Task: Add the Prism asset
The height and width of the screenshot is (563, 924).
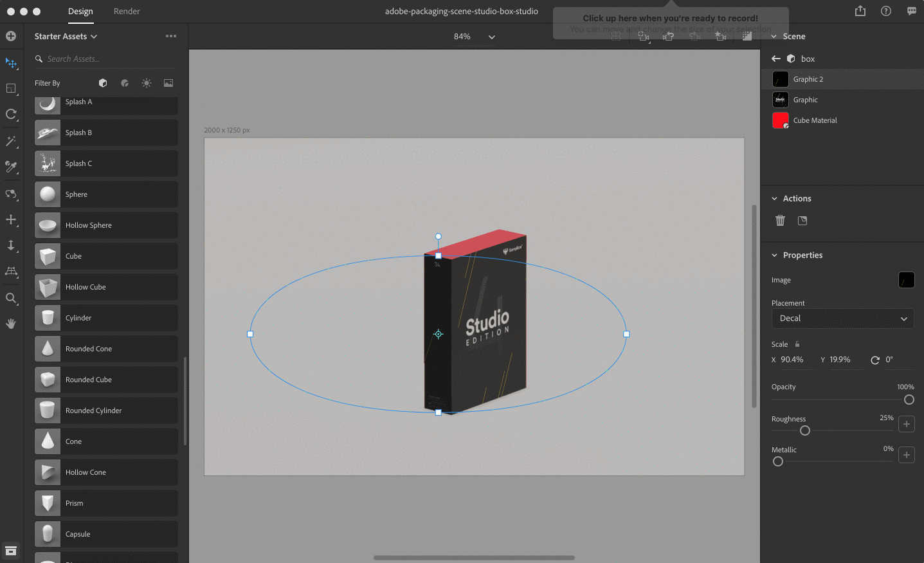Action: click(x=106, y=503)
